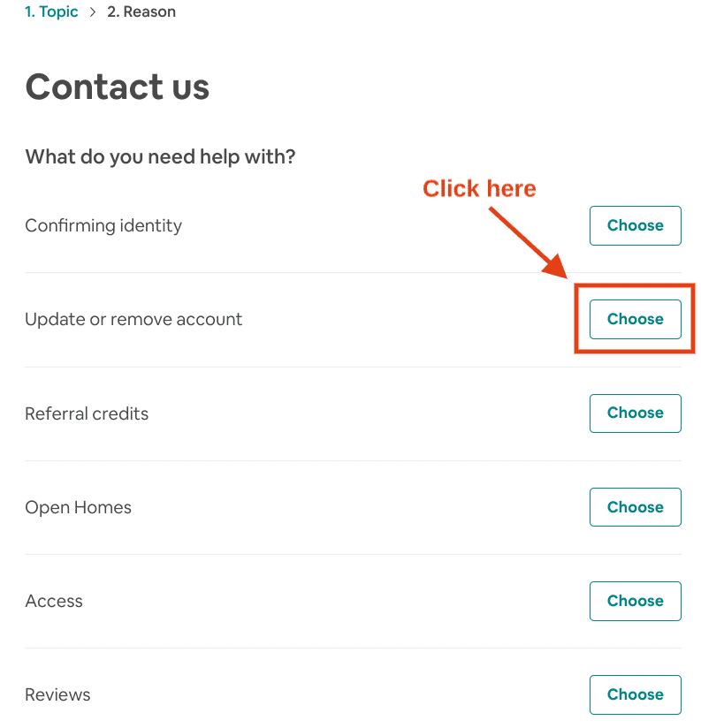This screenshot has height=728, width=701.
Task: Select the Access row label
Action: click(x=54, y=601)
